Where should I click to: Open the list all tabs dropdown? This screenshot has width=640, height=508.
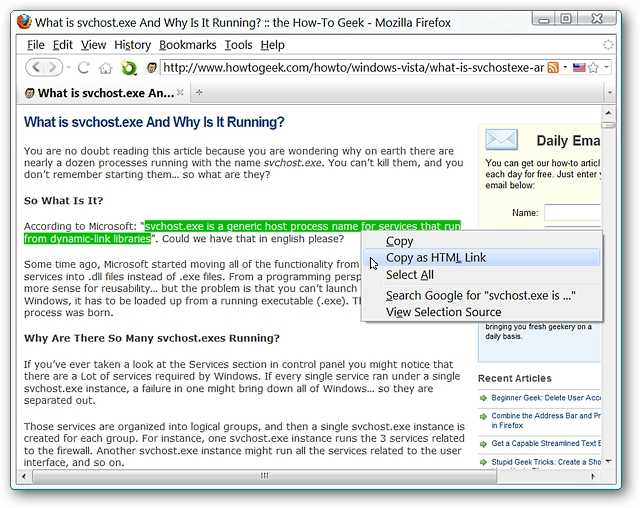(609, 93)
